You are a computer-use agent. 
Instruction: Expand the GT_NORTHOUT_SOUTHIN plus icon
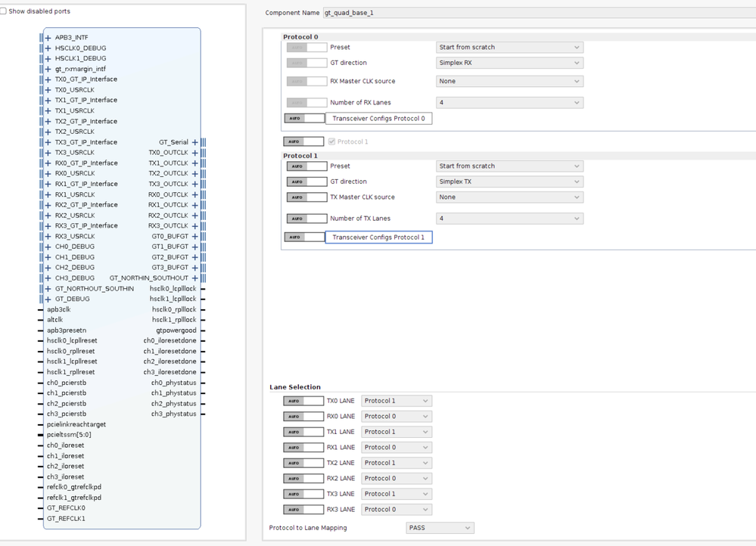click(48, 289)
